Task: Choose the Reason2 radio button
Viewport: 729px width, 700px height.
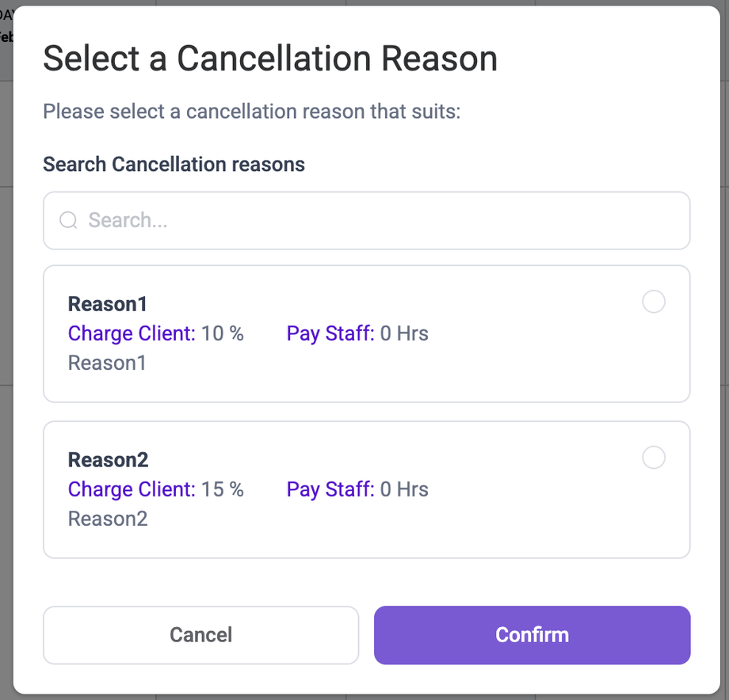Action: (x=654, y=458)
